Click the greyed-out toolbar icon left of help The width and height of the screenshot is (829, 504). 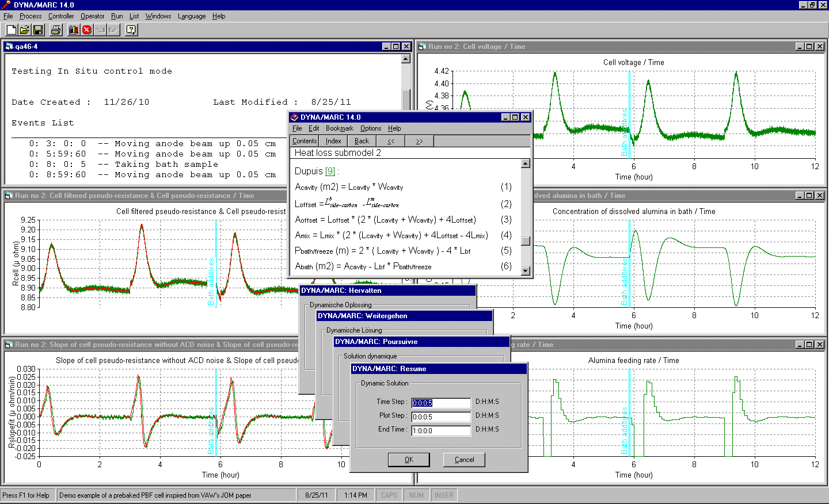click(113, 30)
